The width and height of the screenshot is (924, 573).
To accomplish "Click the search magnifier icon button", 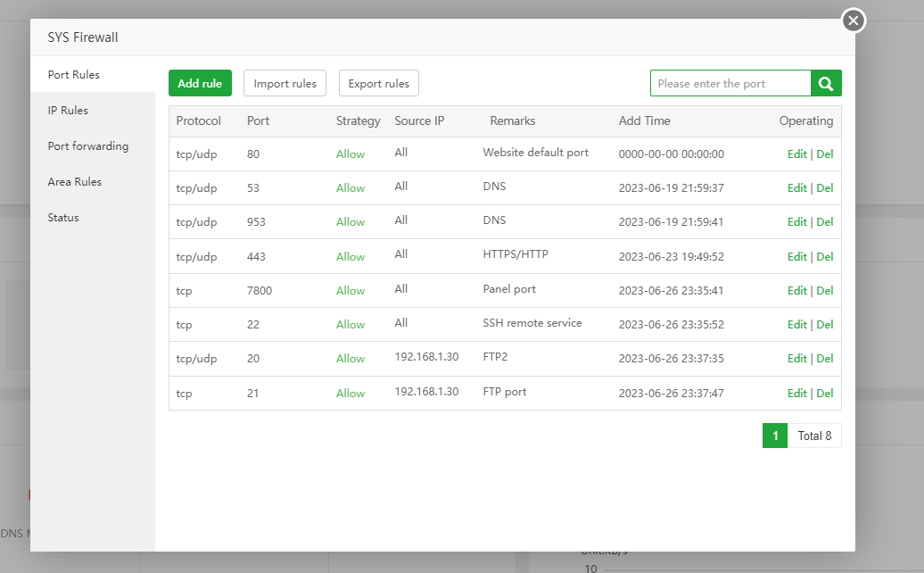I will (x=826, y=83).
